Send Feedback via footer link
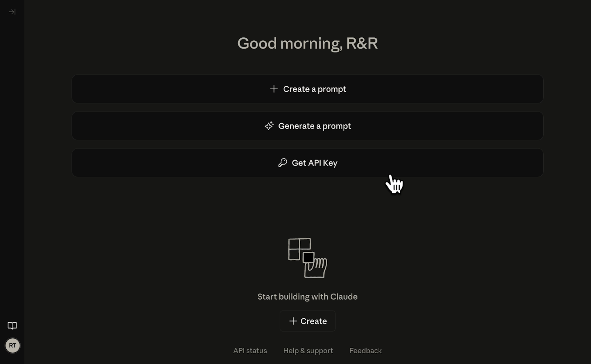 [x=365, y=350]
